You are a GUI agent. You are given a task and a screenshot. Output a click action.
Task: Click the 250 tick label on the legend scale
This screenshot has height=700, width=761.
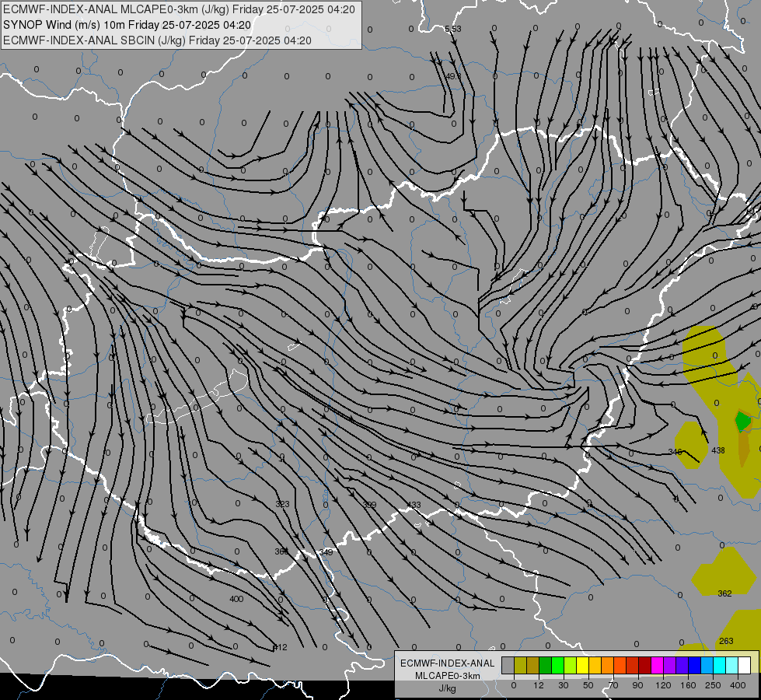tap(713, 685)
